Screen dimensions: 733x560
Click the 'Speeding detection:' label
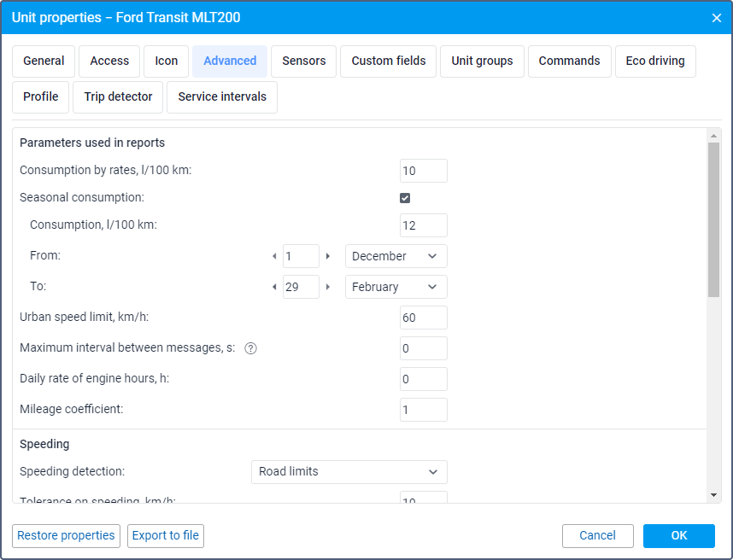click(x=72, y=472)
